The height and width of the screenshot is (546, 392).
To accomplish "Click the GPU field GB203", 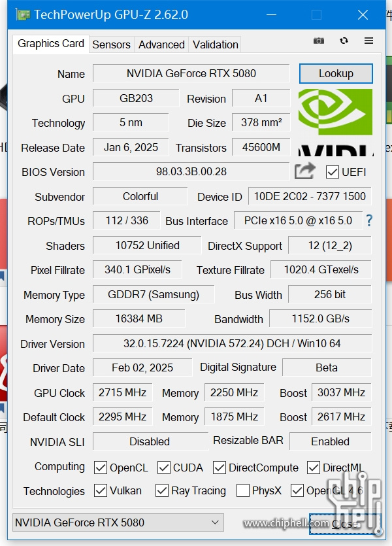I will (x=136, y=98).
